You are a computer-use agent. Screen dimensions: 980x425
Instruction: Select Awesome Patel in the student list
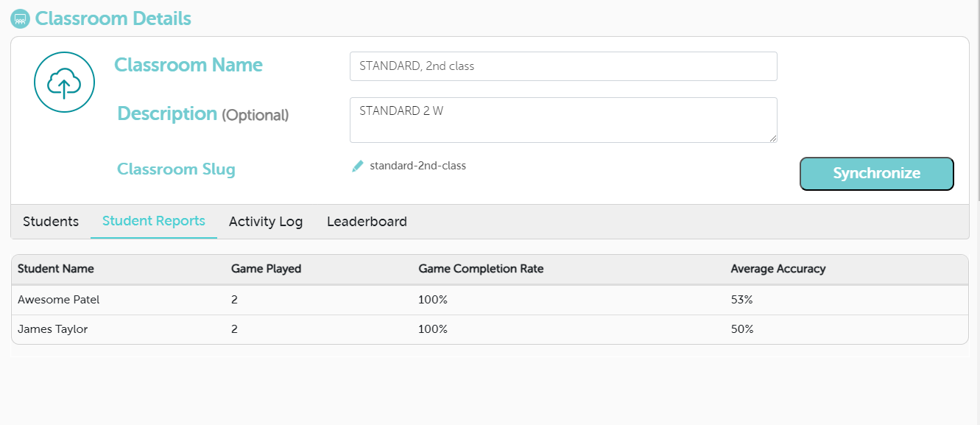pyautogui.click(x=58, y=300)
